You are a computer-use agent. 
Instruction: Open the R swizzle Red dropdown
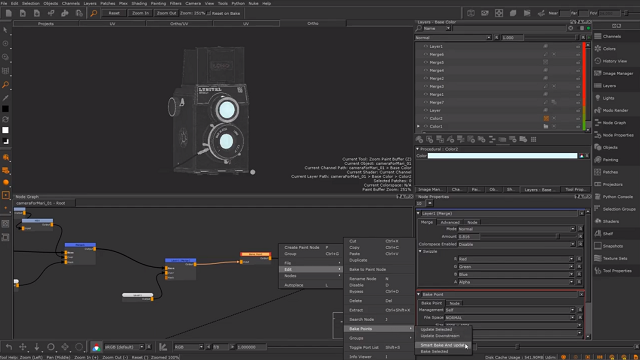(516, 259)
